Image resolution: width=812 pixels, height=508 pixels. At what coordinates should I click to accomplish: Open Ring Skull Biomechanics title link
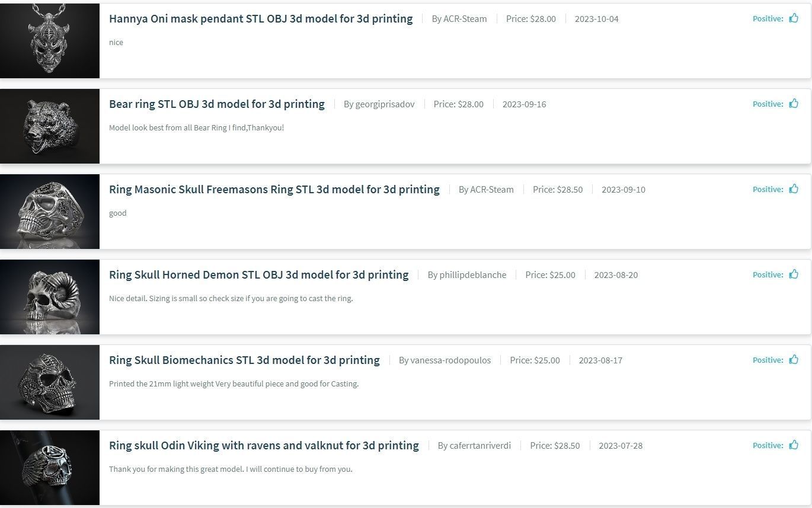(x=244, y=360)
